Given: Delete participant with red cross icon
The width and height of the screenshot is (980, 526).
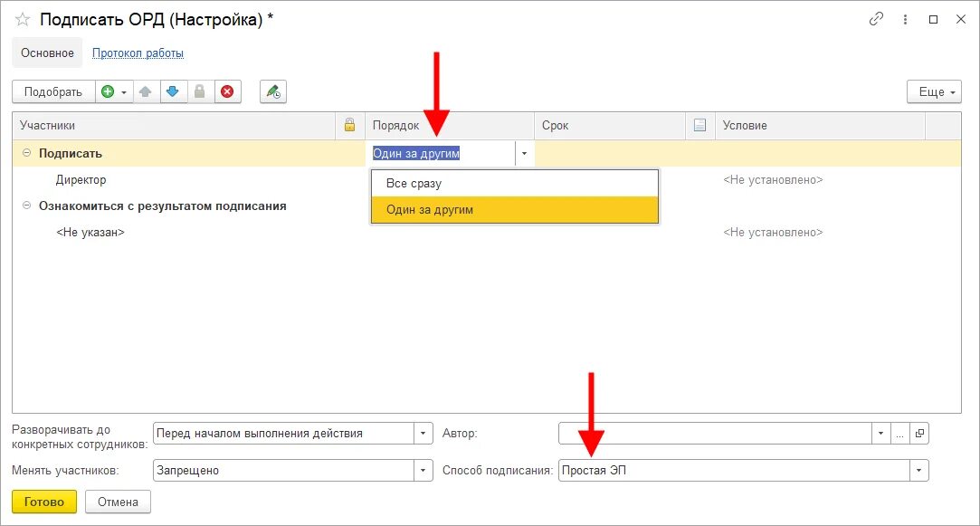Looking at the screenshot, I should (227, 92).
